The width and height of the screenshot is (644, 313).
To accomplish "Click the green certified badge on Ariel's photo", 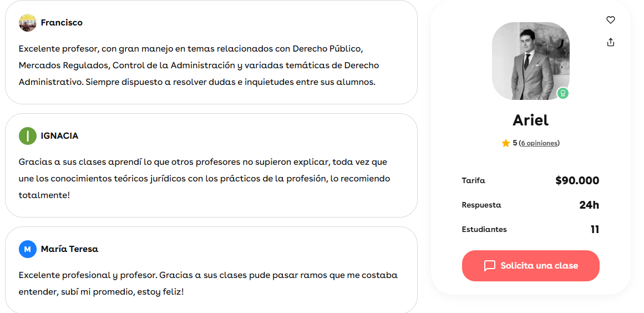I will [x=562, y=93].
